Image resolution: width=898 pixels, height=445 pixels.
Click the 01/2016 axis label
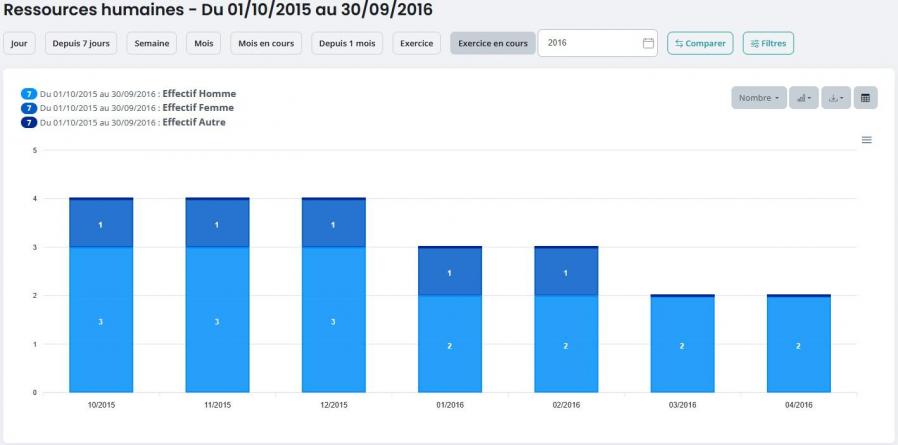coord(450,405)
